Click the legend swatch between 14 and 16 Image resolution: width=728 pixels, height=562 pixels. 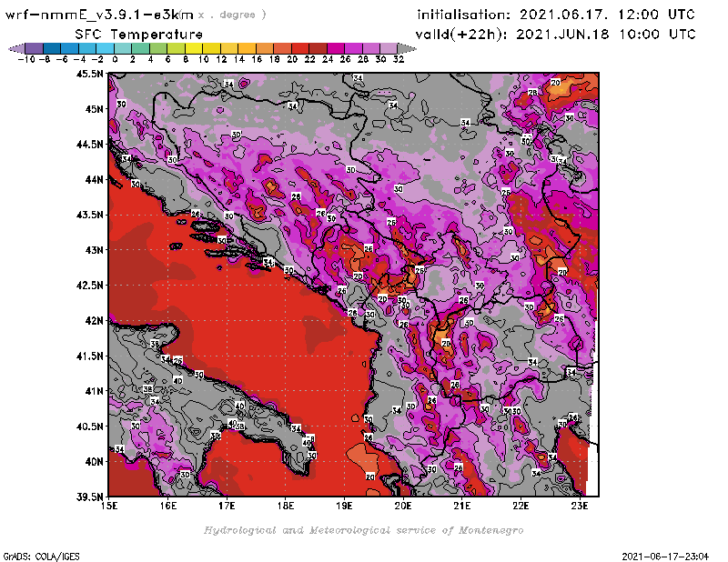click(247, 48)
